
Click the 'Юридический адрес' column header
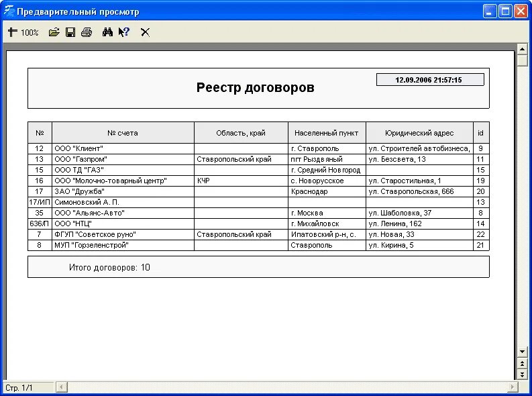[419, 133]
